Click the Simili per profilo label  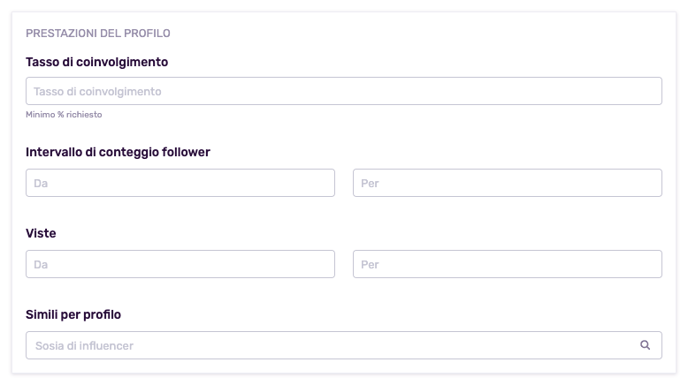pos(73,314)
